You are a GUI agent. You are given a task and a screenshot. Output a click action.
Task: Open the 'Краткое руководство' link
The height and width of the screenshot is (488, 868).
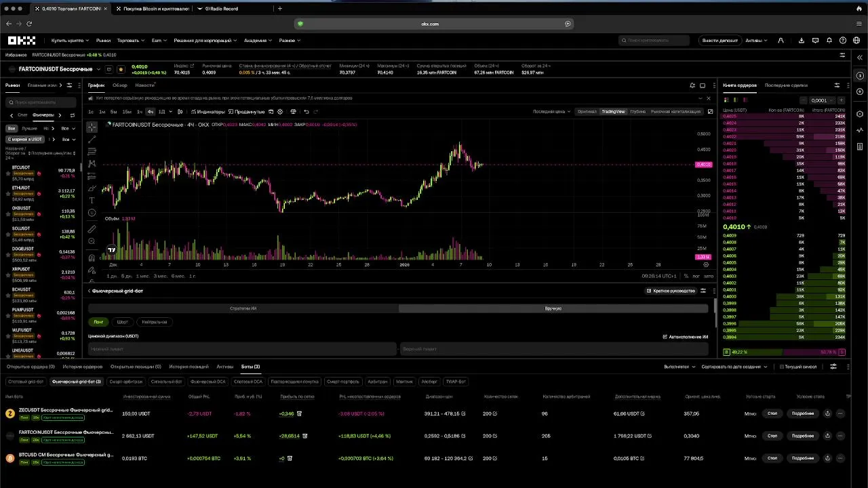[x=671, y=291]
